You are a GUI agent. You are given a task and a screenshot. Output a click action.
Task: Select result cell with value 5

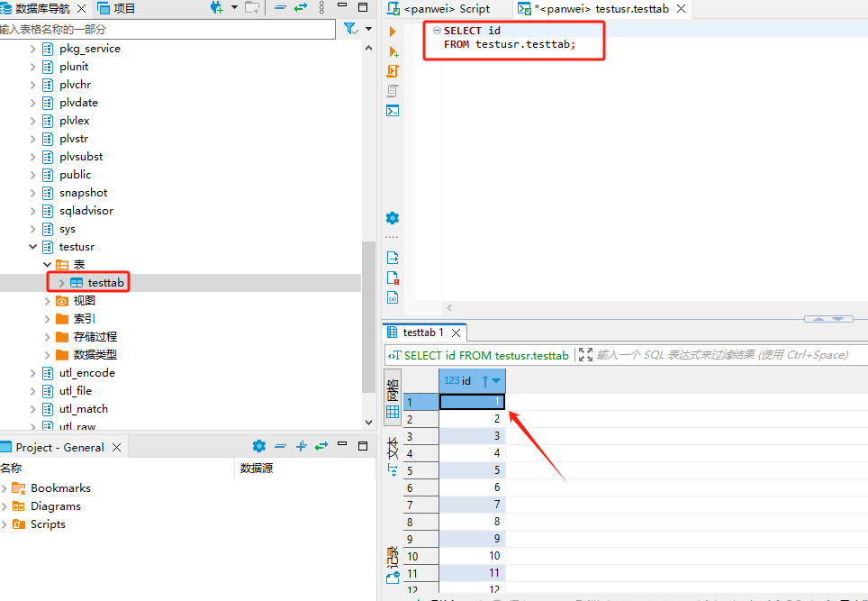click(472, 470)
